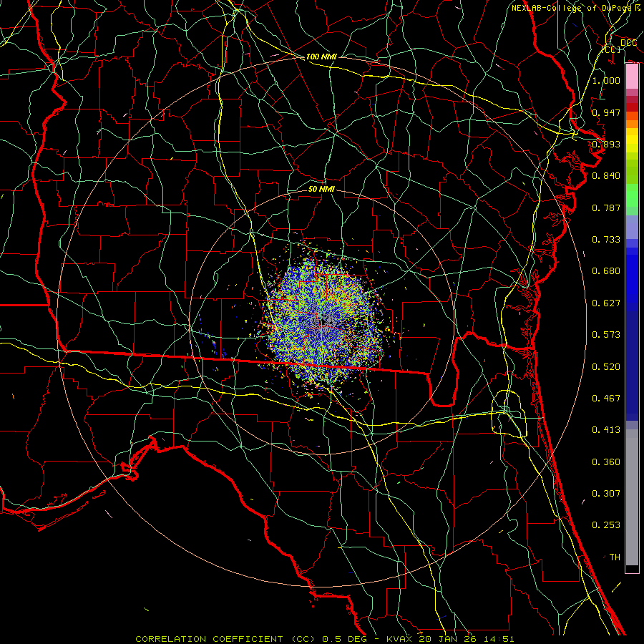
Task: Select the 0.307 legend value
Action: click(x=606, y=494)
